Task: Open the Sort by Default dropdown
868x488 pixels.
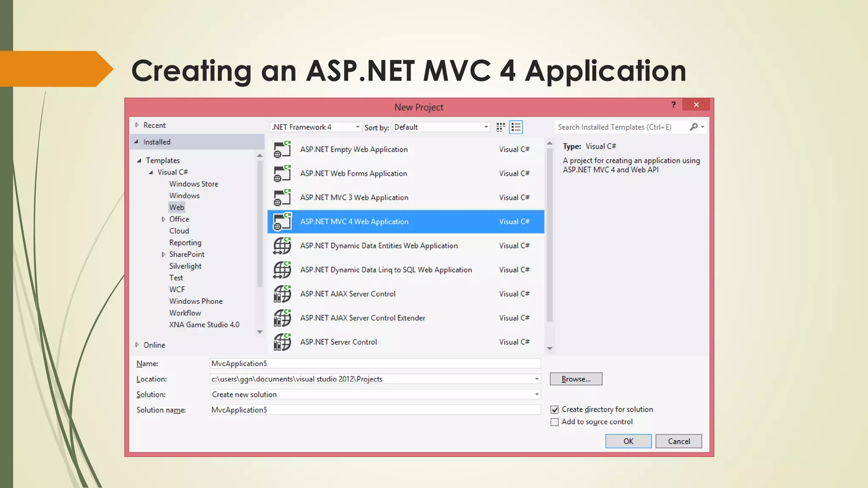Action: click(x=486, y=127)
